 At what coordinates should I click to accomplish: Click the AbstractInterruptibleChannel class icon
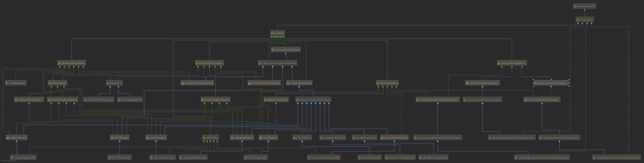point(260,63)
